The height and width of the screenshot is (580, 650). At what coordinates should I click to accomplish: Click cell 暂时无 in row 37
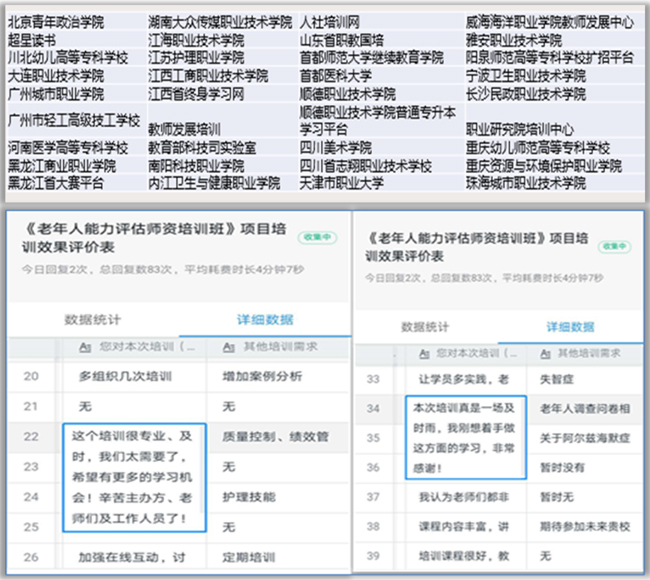[557, 497]
